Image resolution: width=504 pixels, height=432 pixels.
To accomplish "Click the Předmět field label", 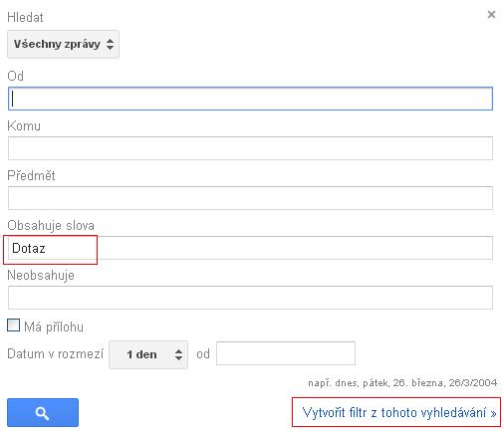I will coord(31,175).
